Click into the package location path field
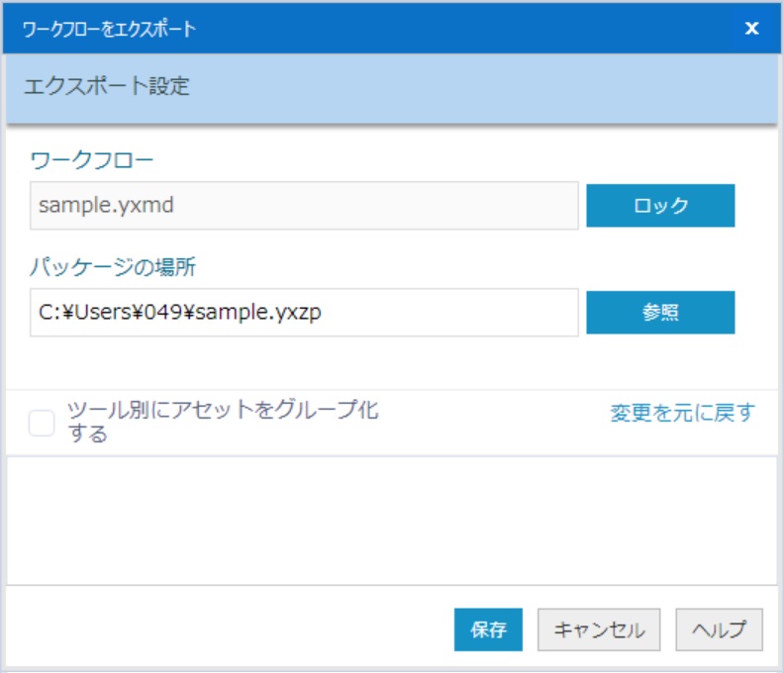 pyautogui.click(x=304, y=313)
